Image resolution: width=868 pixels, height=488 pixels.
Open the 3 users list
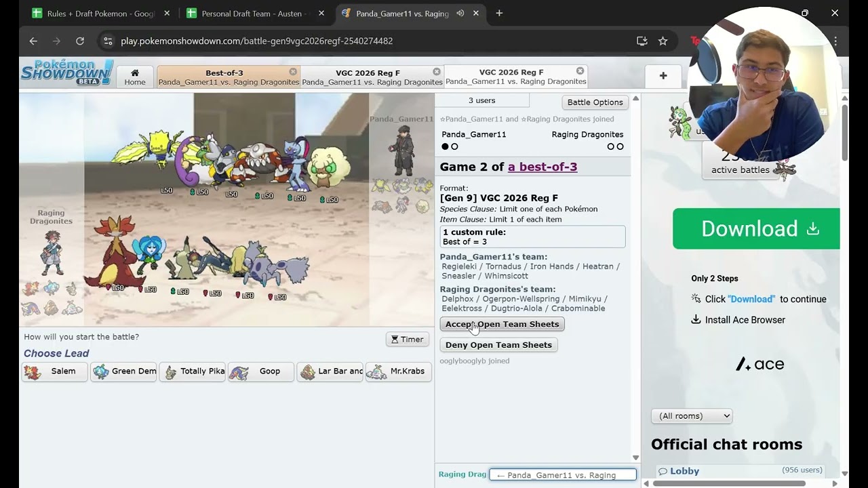click(482, 100)
